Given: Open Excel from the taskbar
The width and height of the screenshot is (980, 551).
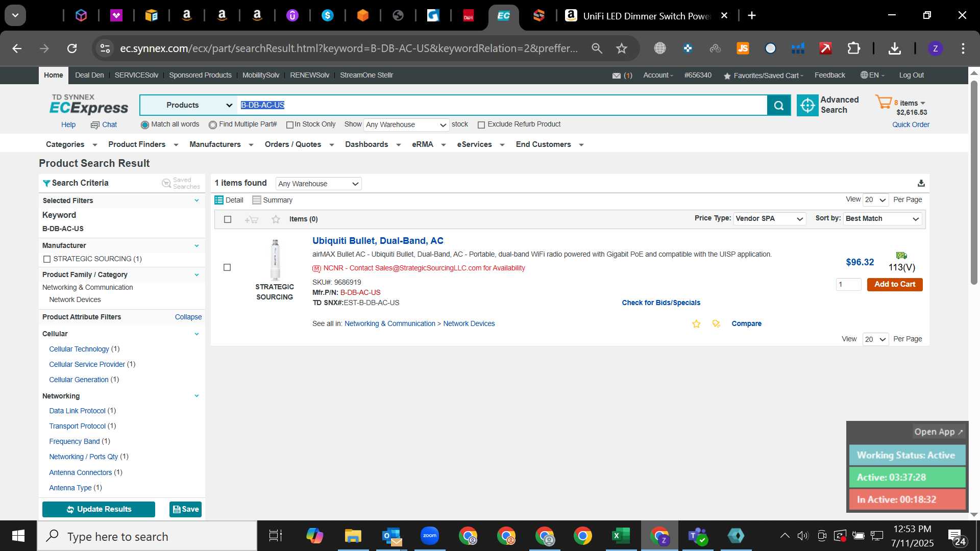Looking at the screenshot, I should tap(621, 536).
